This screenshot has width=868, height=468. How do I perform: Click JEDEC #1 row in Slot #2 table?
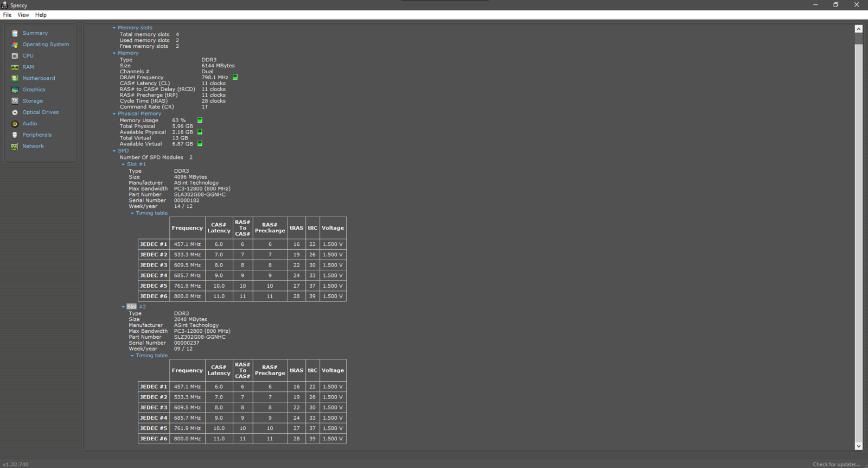(242, 387)
